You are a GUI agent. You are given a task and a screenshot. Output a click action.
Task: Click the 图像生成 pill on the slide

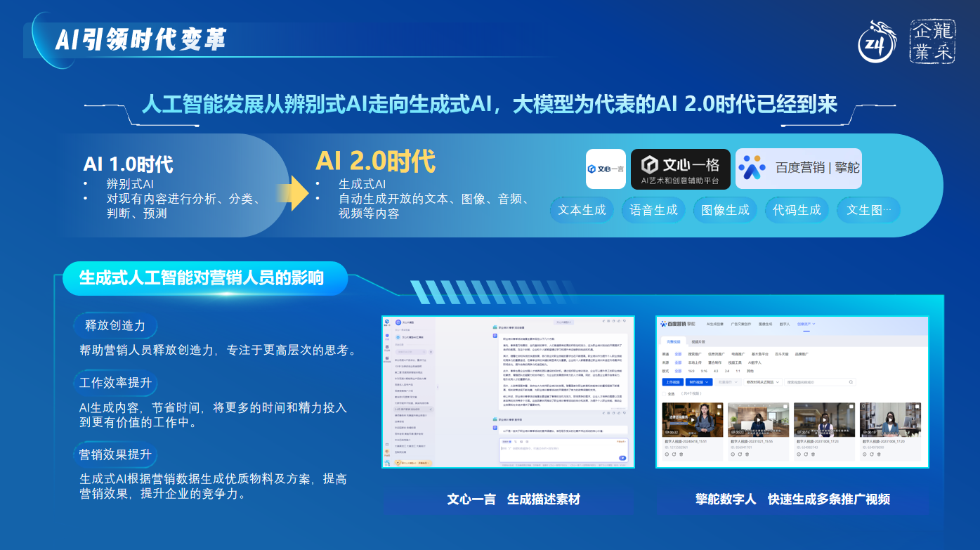click(x=725, y=210)
